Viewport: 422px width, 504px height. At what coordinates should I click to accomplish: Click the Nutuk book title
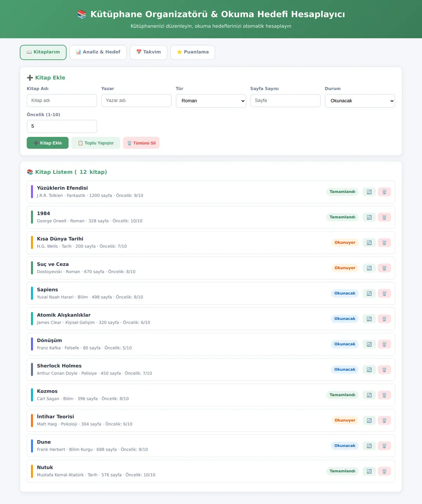[45, 467]
